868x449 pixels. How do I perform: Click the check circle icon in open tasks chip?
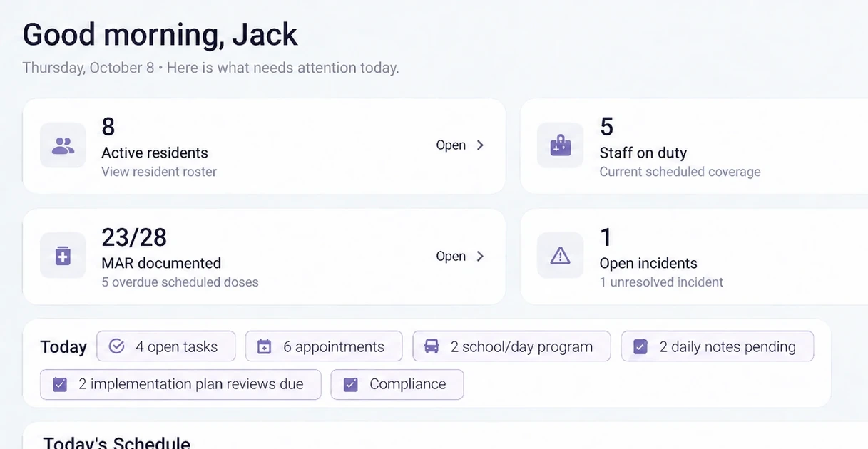(117, 346)
